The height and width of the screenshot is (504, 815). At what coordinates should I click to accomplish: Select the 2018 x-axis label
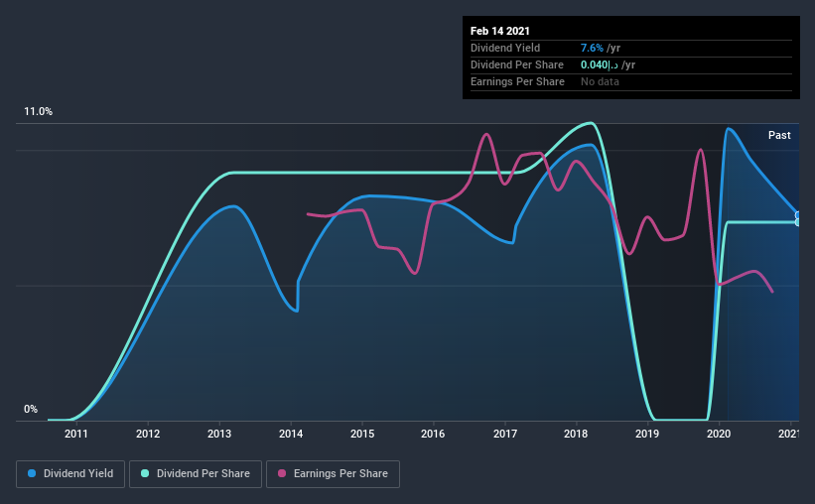point(576,434)
